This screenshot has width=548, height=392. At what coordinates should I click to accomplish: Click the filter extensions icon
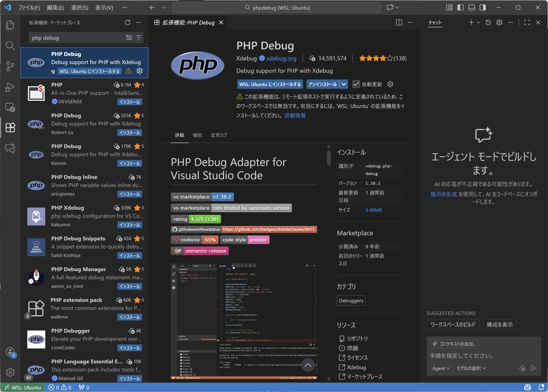click(139, 37)
